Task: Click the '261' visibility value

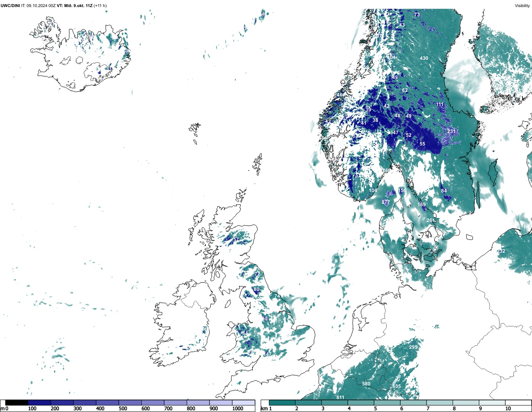Action: click(431, 220)
